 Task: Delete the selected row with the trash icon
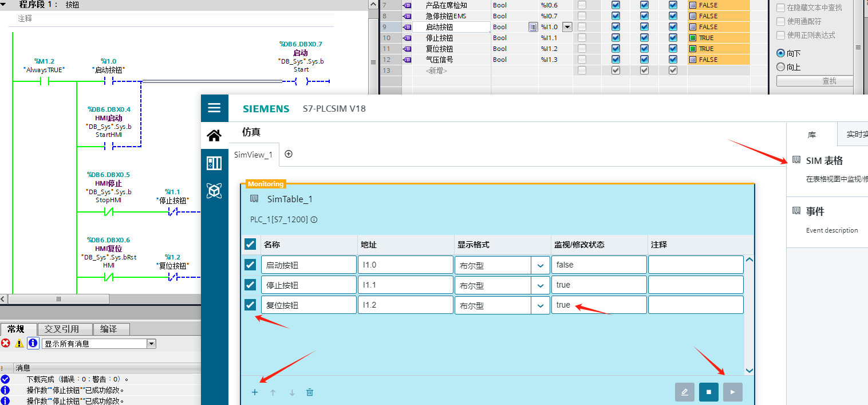[x=310, y=392]
